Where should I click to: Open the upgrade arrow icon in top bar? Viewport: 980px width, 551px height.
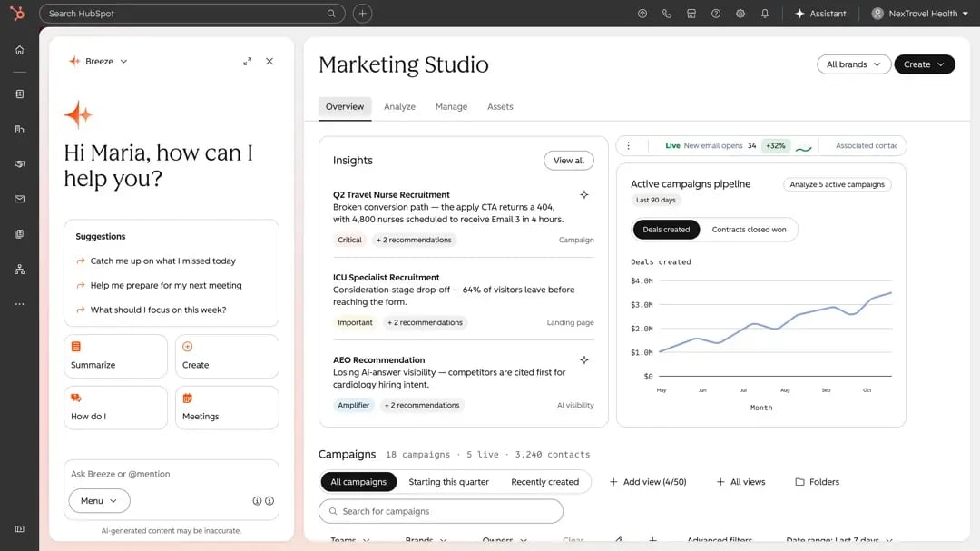click(642, 13)
